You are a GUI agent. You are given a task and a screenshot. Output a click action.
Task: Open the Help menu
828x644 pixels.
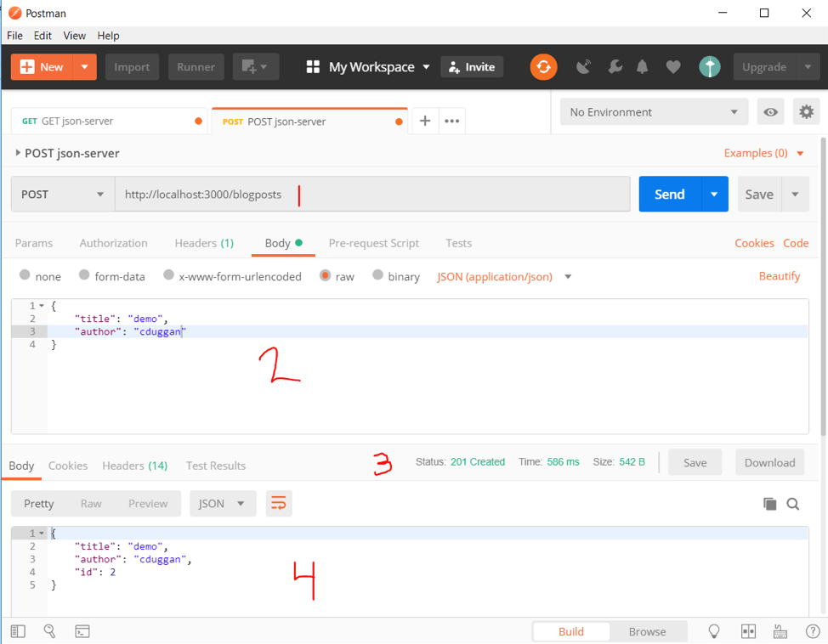[x=108, y=36]
